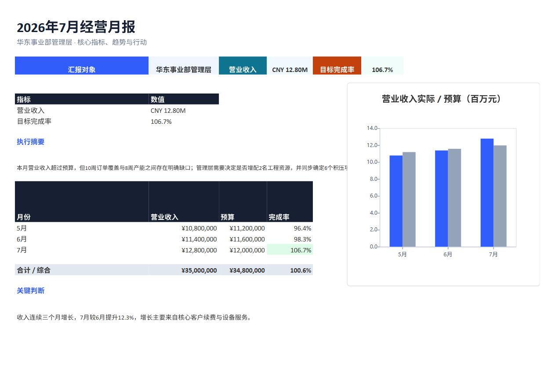
Task: Click the orange "目标完成率" banner cell
Action: click(x=337, y=65)
